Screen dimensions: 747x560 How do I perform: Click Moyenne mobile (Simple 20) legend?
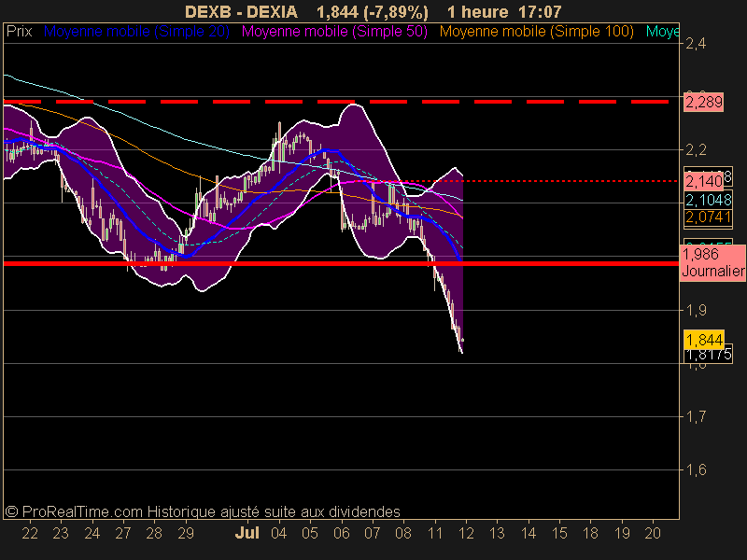(x=136, y=32)
